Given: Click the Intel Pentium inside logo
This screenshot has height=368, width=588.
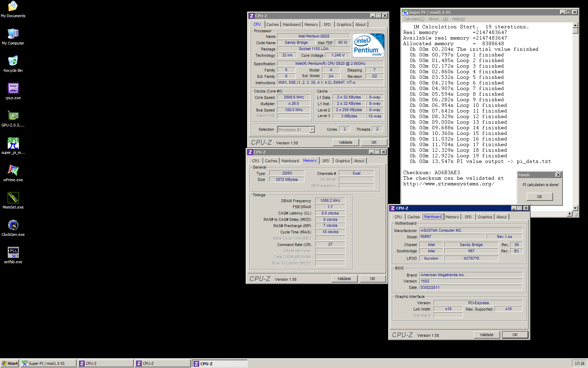Looking at the screenshot, I should click(x=368, y=46).
